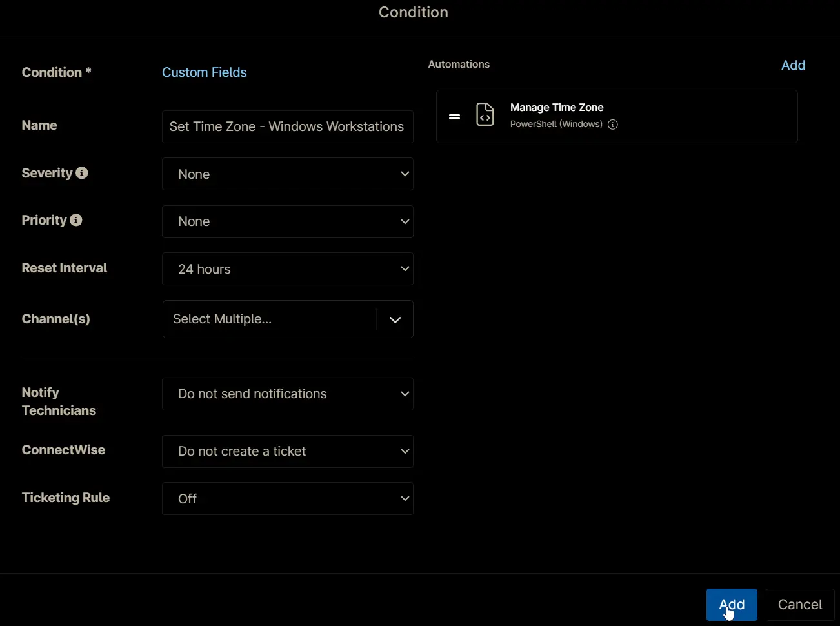Viewport: 840px width, 626px height.
Task: Open the ConnectWise ticket dropdown
Action: tap(288, 451)
